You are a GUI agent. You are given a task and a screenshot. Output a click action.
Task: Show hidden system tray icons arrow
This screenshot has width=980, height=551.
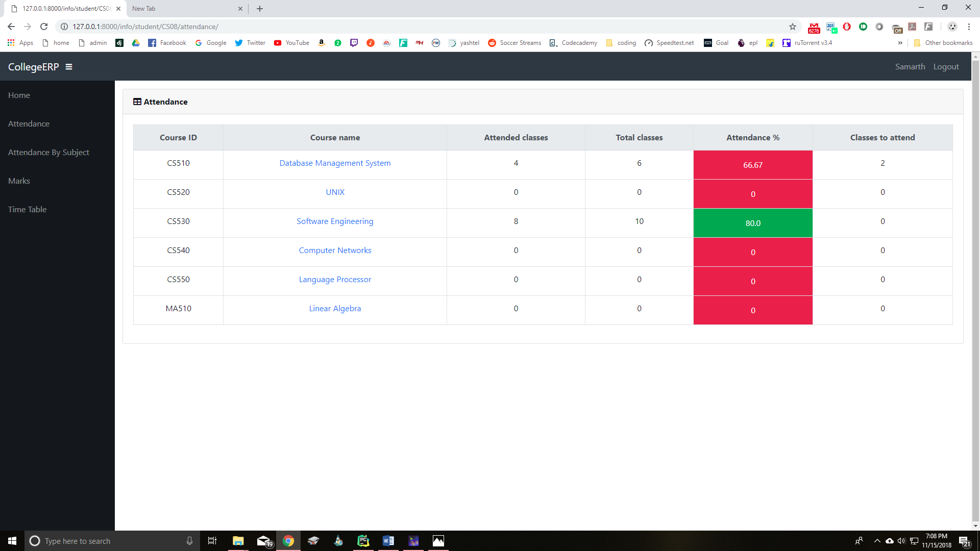(877, 541)
